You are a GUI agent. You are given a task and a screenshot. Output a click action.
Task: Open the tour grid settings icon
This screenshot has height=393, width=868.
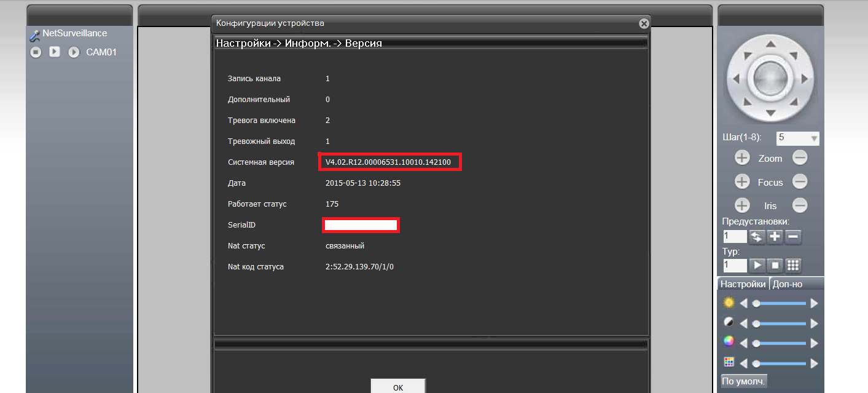point(793,265)
